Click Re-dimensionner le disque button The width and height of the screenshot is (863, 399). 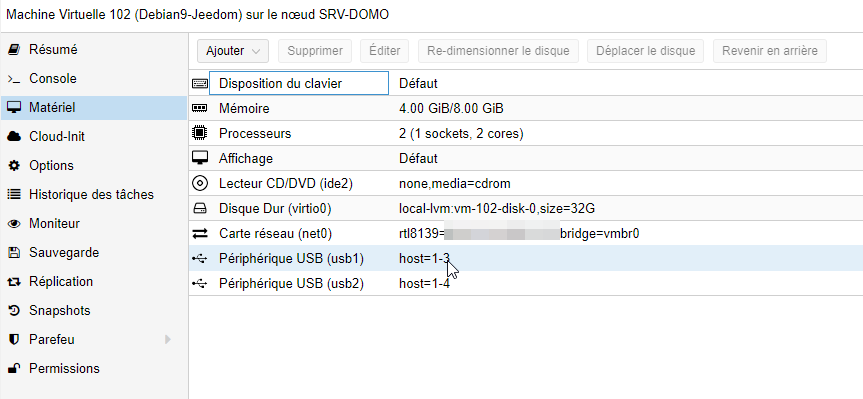[498, 51]
